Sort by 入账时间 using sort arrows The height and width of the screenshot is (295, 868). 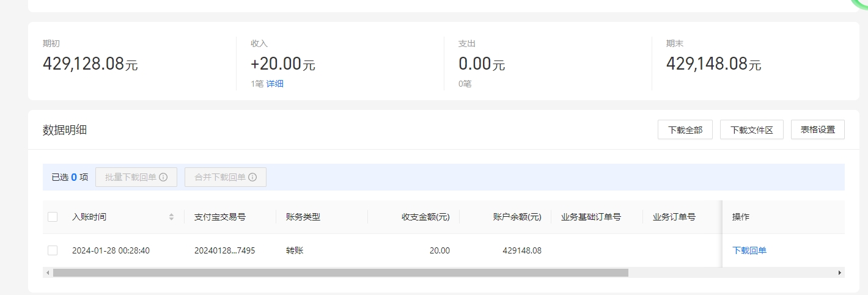pos(172,217)
